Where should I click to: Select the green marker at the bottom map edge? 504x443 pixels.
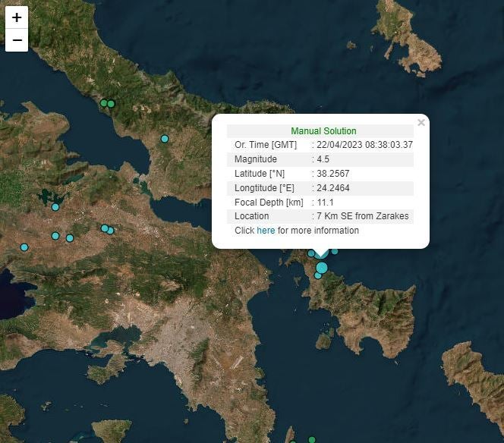[x=311, y=439]
